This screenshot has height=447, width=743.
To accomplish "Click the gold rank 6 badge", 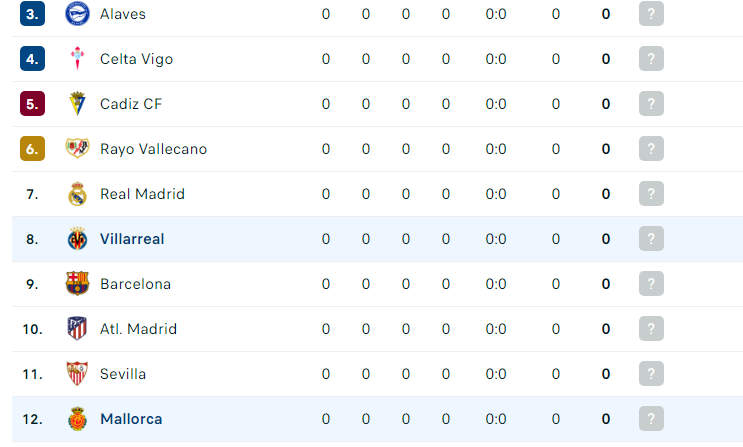I will click(32, 148).
